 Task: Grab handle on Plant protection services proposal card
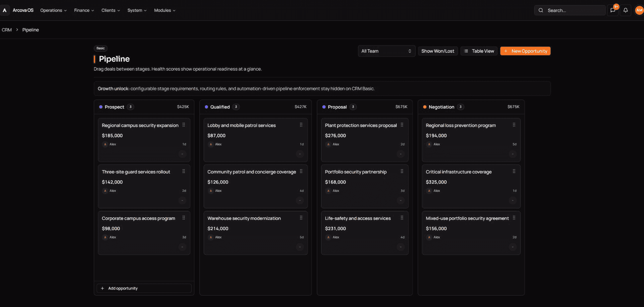click(402, 125)
